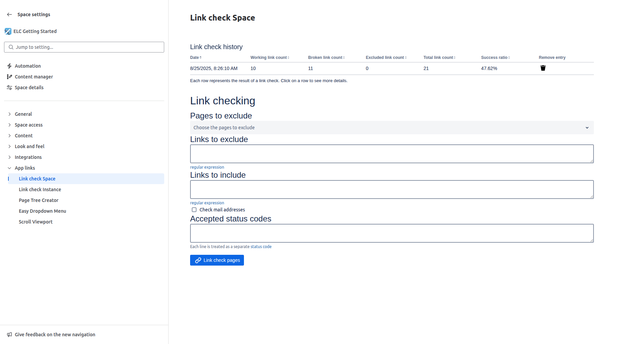Delete the link check history entry

click(543, 68)
